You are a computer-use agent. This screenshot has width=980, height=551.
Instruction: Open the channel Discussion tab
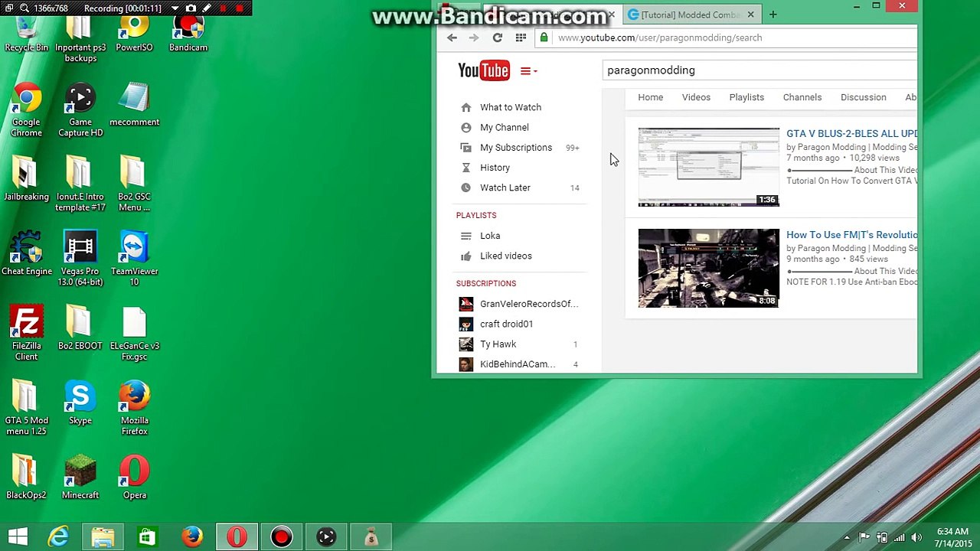coord(864,97)
